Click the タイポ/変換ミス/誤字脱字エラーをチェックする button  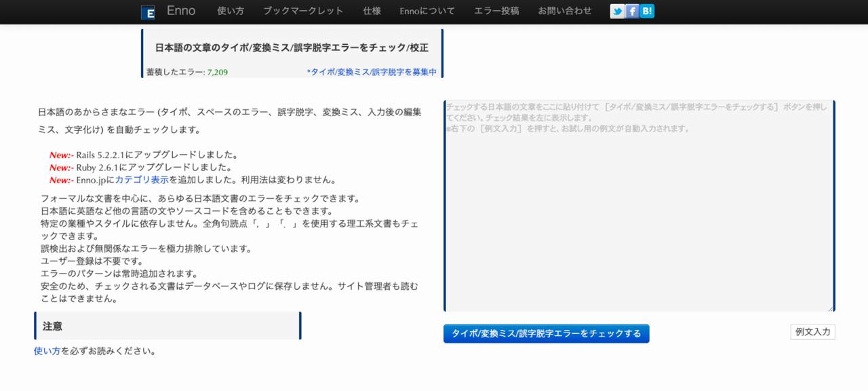click(x=547, y=333)
